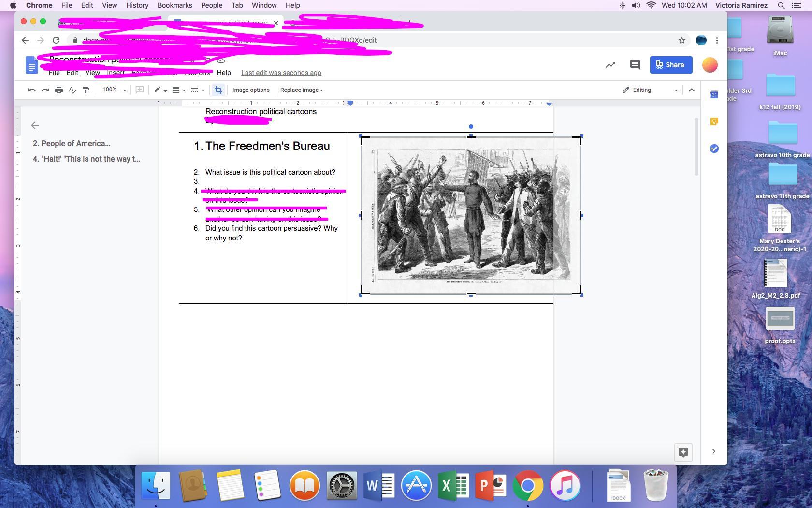
Task: Click the "Last edit was seconds ago" link
Action: point(281,73)
